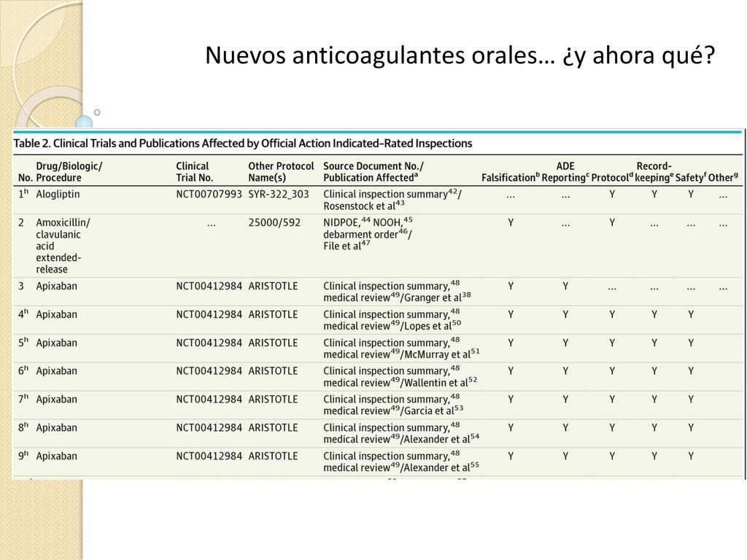This screenshot has height=560, width=747.
Task: Click 'NCT00412984' in row 6
Action: [x=209, y=371]
